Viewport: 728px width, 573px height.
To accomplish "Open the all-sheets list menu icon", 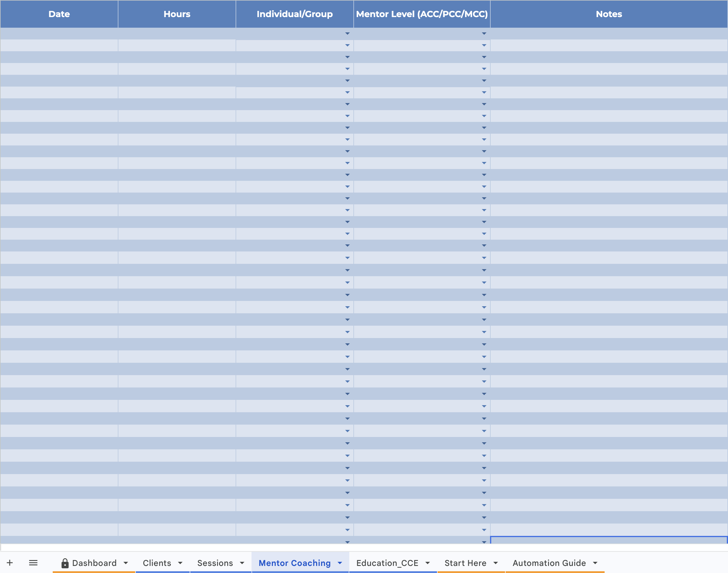I will pos(33,563).
